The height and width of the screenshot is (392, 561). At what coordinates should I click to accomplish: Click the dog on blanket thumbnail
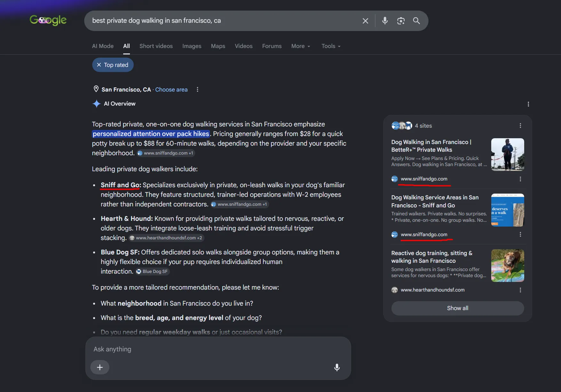(508, 266)
